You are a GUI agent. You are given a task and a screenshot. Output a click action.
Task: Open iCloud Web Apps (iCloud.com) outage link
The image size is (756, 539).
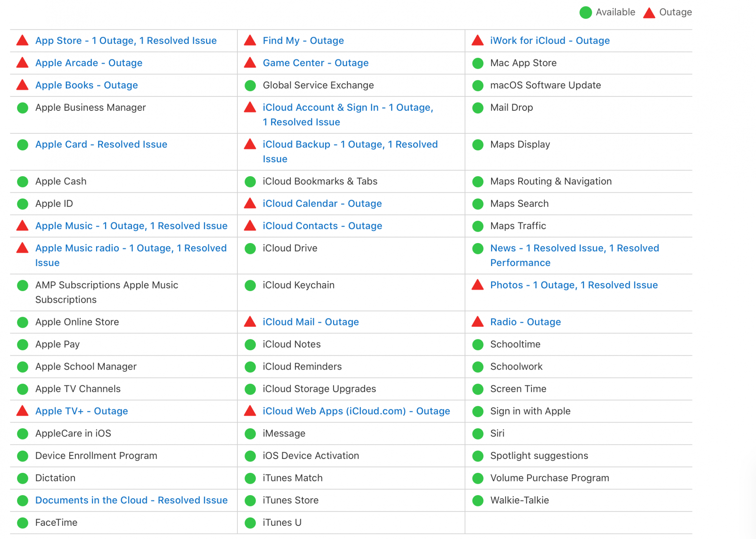click(356, 411)
